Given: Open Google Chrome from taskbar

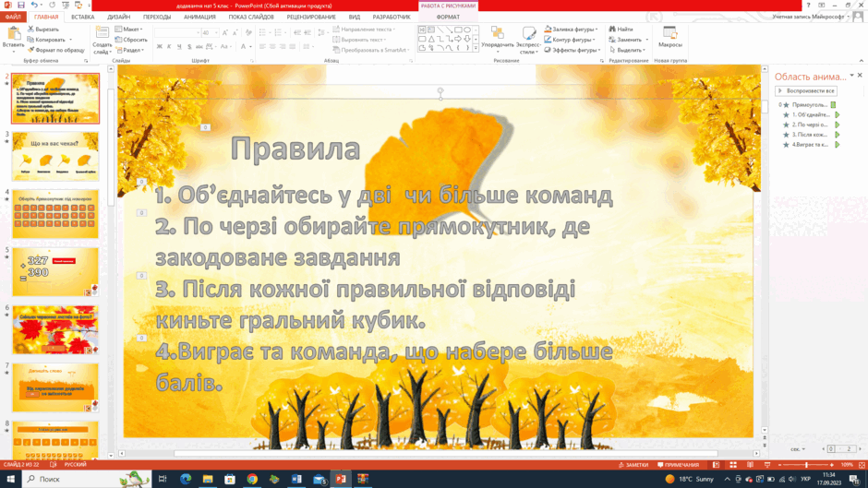Looking at the screenshot, I should [x=252, y=479].
